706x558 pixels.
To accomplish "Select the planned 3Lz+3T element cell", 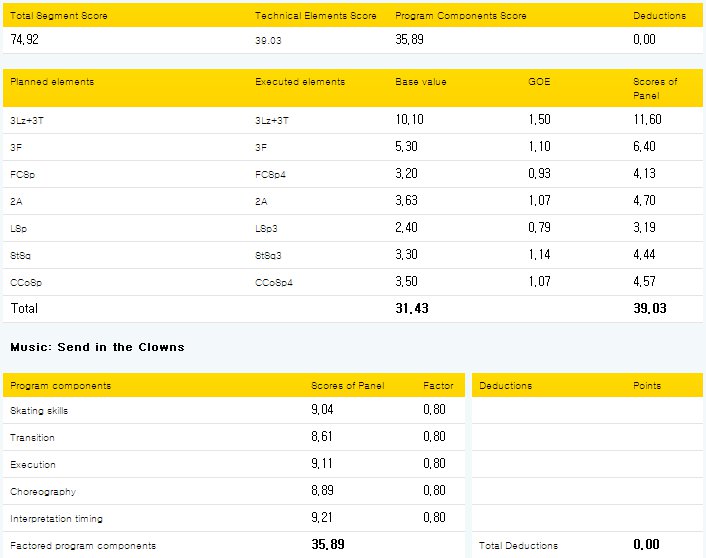I will [26, 120].
